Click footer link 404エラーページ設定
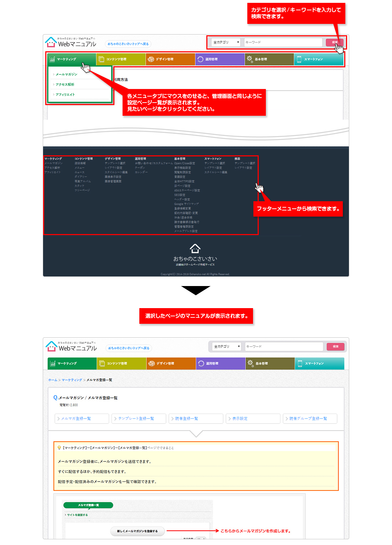The height and width of the screenshot is (545, 392). point(187,191)
